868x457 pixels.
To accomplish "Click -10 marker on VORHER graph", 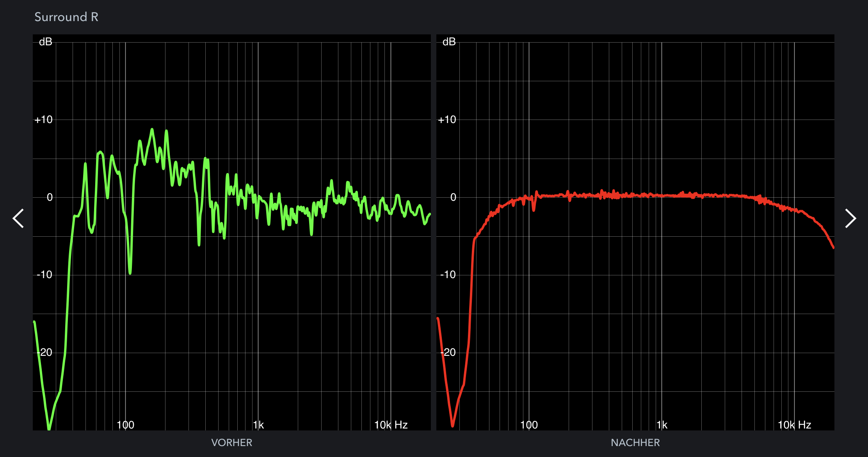I will point(44,275).
